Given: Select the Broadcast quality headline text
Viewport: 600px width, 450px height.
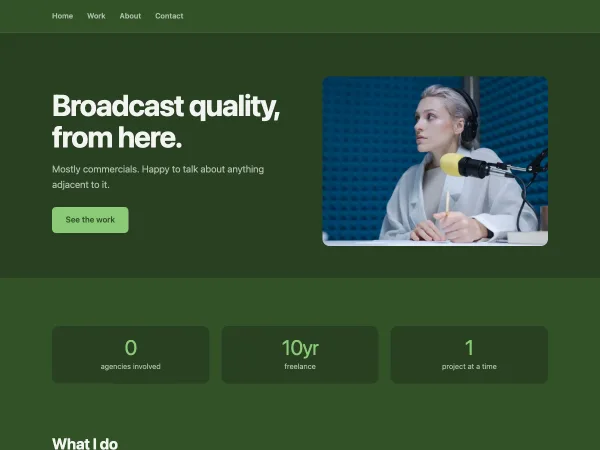Looking at the screenshot, I should point(166,121).
